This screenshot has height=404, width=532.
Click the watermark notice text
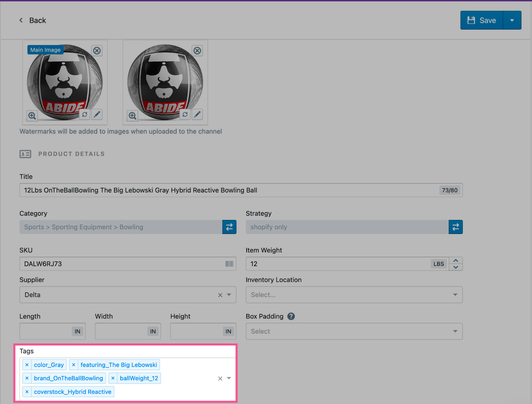[x=121, y=131]
